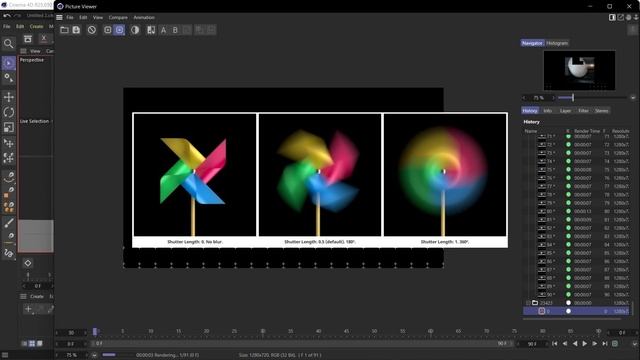Select the Scale tool in left toolbar
Screen dimensions: 640x360
(x=9, y=127)
